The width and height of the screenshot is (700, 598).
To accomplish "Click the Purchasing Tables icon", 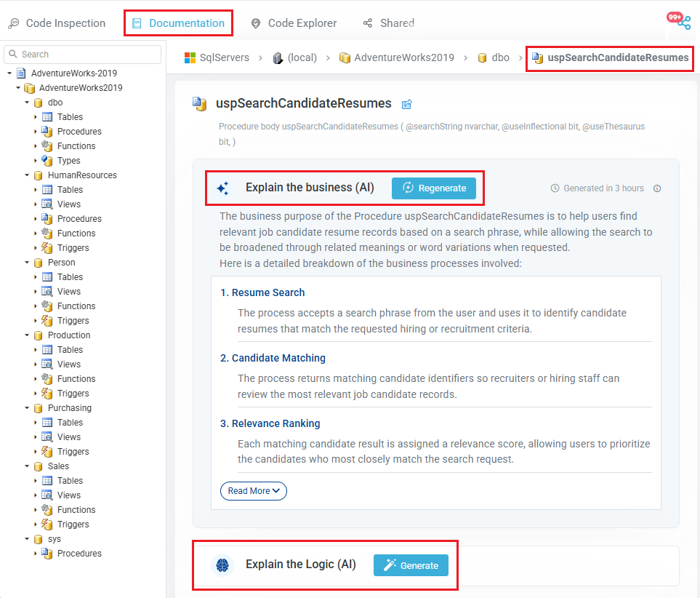I will click(47, 423).
